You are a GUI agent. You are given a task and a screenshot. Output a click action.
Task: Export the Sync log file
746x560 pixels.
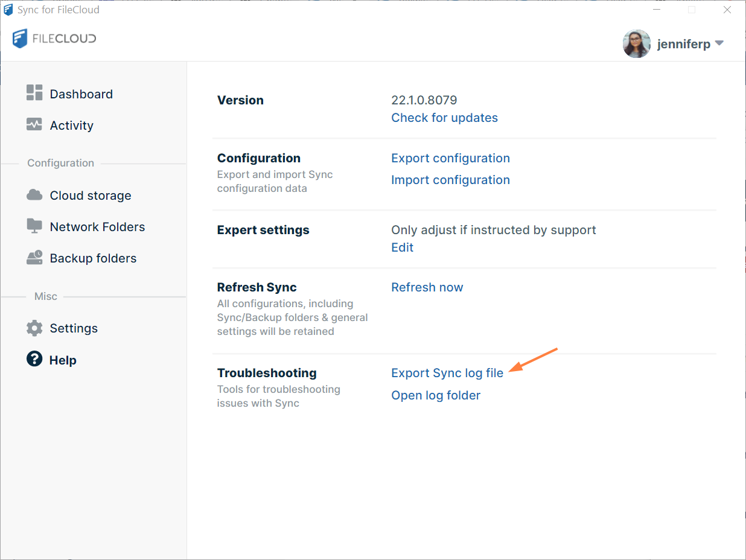[x=447, y=373]
